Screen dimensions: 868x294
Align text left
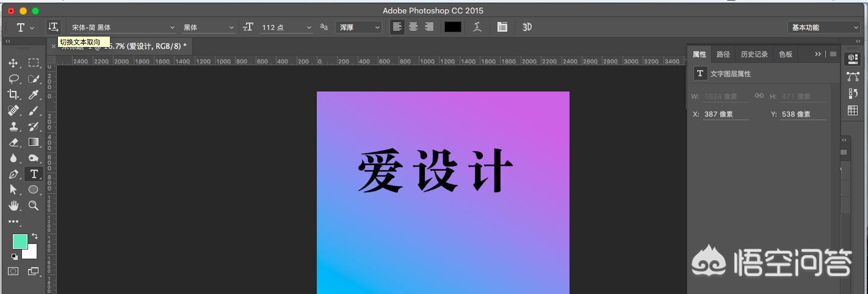tap(397, 27)
